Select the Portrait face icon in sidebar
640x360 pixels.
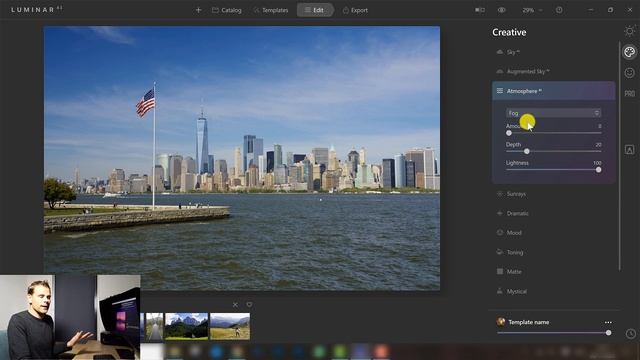pyautogui.click(x=629, y=73)
